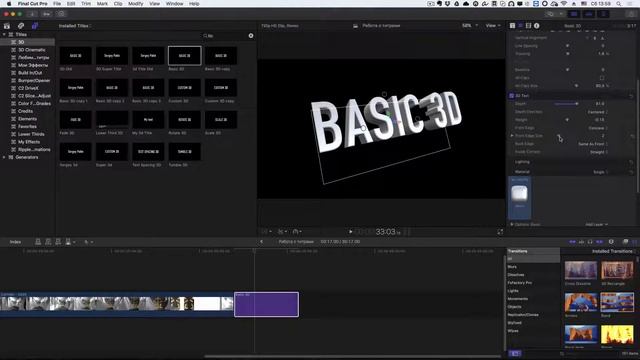This screenshot has width=640, height=360.
Task: Select the Lights transitions category
Action: 513,291
